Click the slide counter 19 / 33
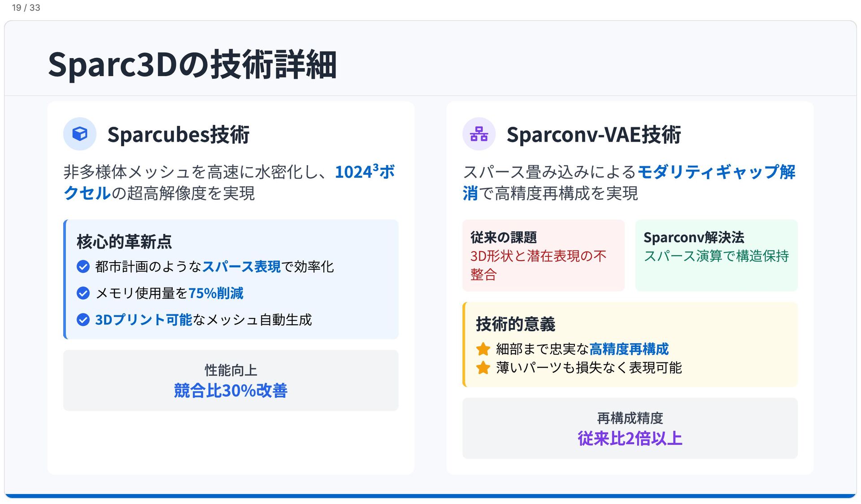The height and width of the screenshot is (504, 861). pyautogui.click(x=26, y=8)
